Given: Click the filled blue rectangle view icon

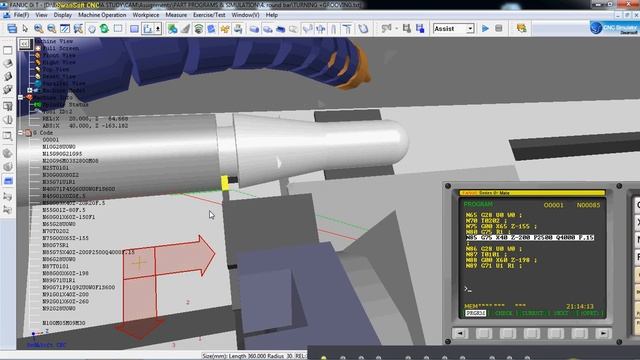Looking at the screenshot, I should 134,29.
